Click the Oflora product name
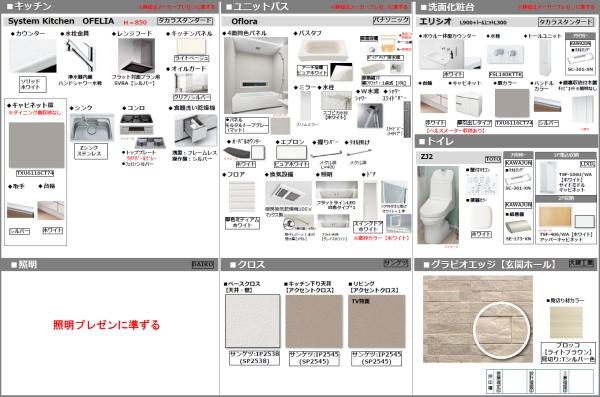The height and width of the screenshot is (397, 600). [x=244, y=21]
